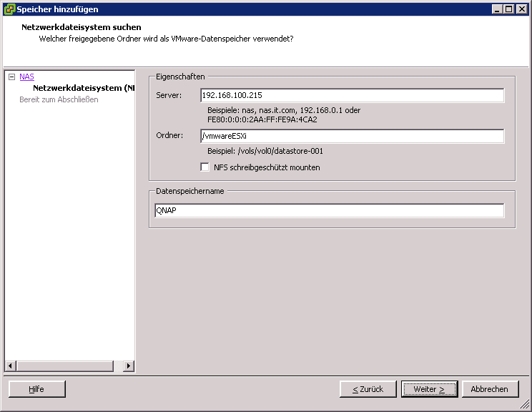Image resolution: width=532 pixels, height=412 pixels.
Task: Minimize the Speicher hinzufügen window
Action: 497,9
